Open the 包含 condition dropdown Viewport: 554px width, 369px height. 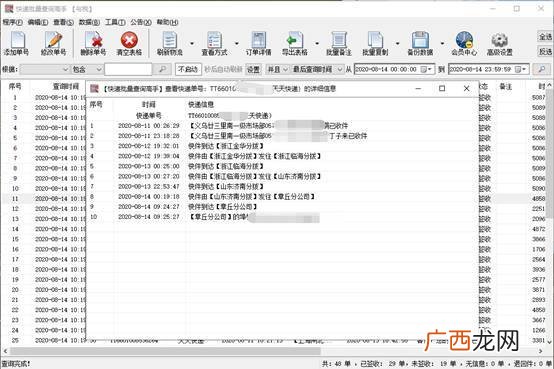[x=87, y=69]
